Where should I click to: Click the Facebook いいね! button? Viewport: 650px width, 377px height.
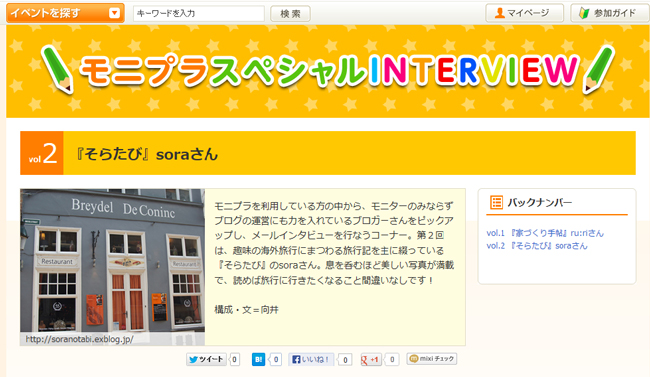[311, 359]
